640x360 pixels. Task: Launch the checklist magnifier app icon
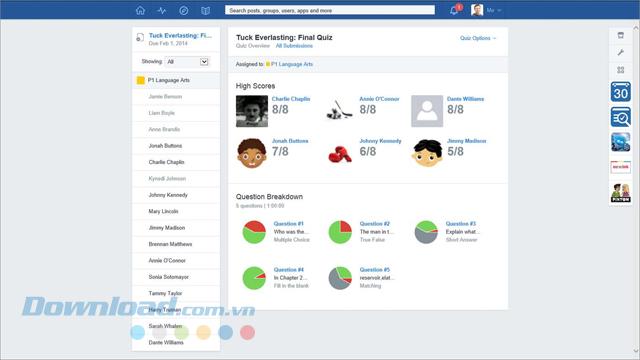pyautogui.click(x=620, y=117)
